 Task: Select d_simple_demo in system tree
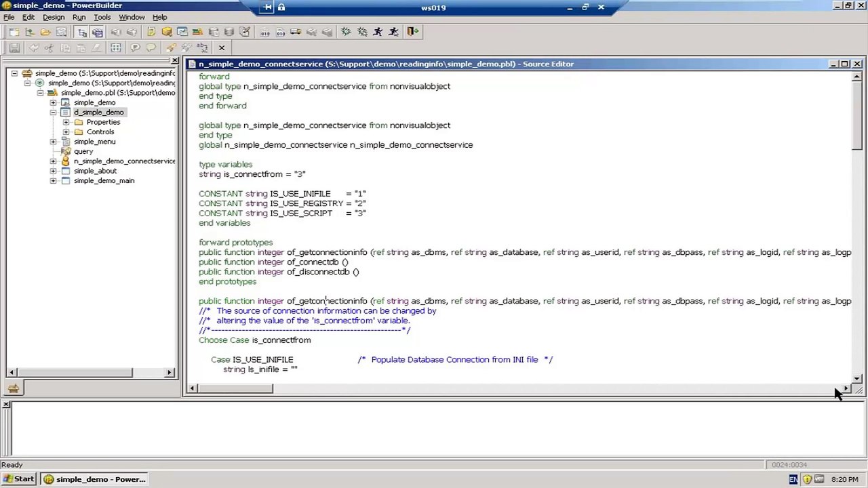point(99,113)
